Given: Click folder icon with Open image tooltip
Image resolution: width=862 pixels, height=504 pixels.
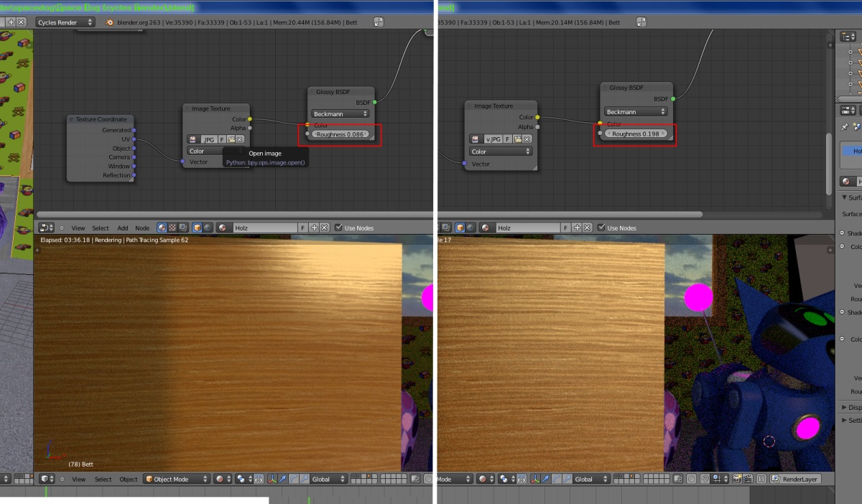Looking at the screenshot, I should pos(231,139).
